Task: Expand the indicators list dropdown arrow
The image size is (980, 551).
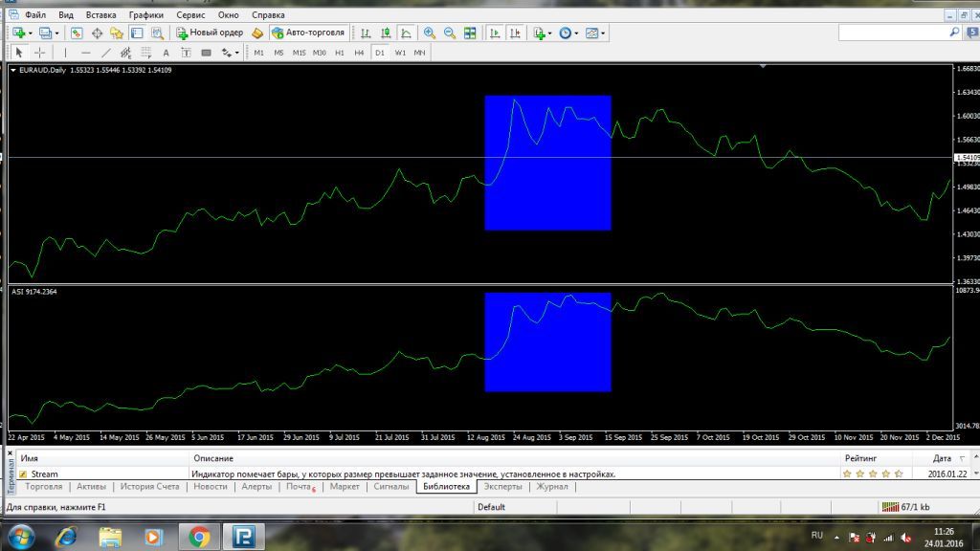Action: [x=550, y=33]
